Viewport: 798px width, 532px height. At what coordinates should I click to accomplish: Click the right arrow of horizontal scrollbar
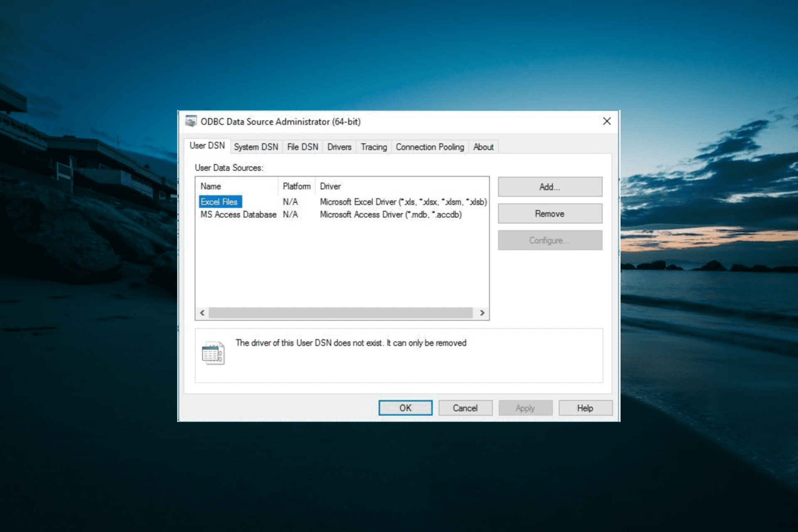(482, 313)
